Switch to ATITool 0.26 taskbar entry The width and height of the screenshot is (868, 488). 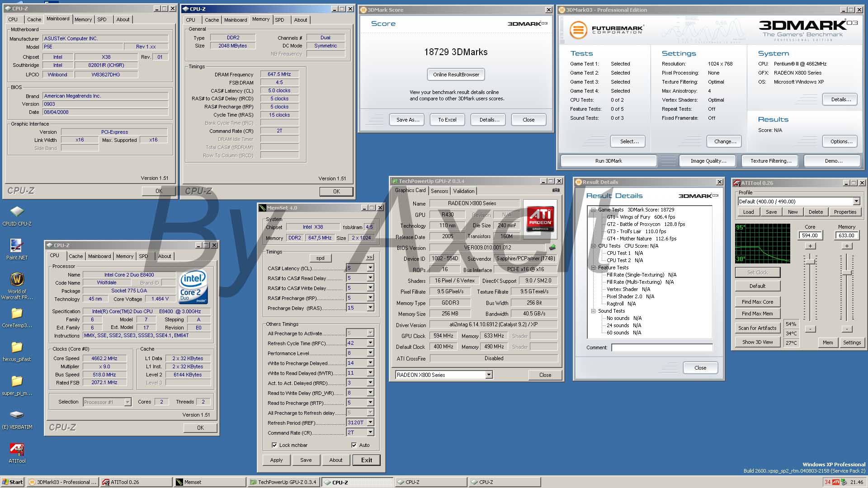coord(136,482)
